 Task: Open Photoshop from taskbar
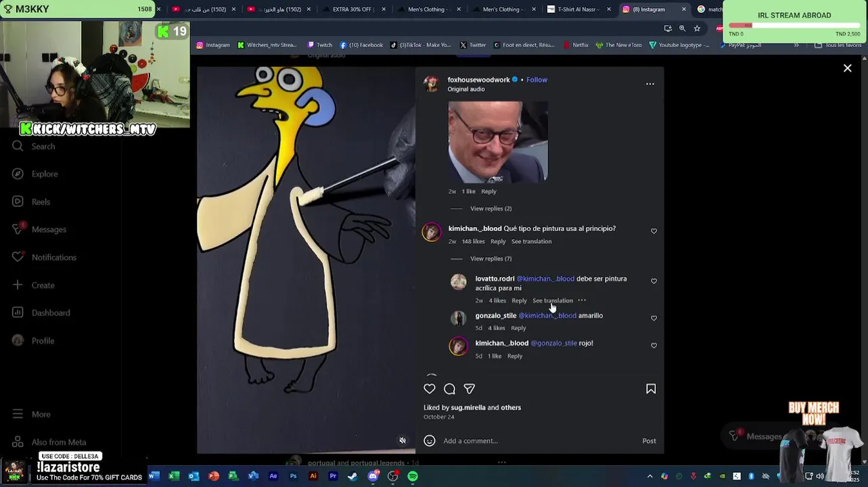pyautogui.click(x=293, y=476)
